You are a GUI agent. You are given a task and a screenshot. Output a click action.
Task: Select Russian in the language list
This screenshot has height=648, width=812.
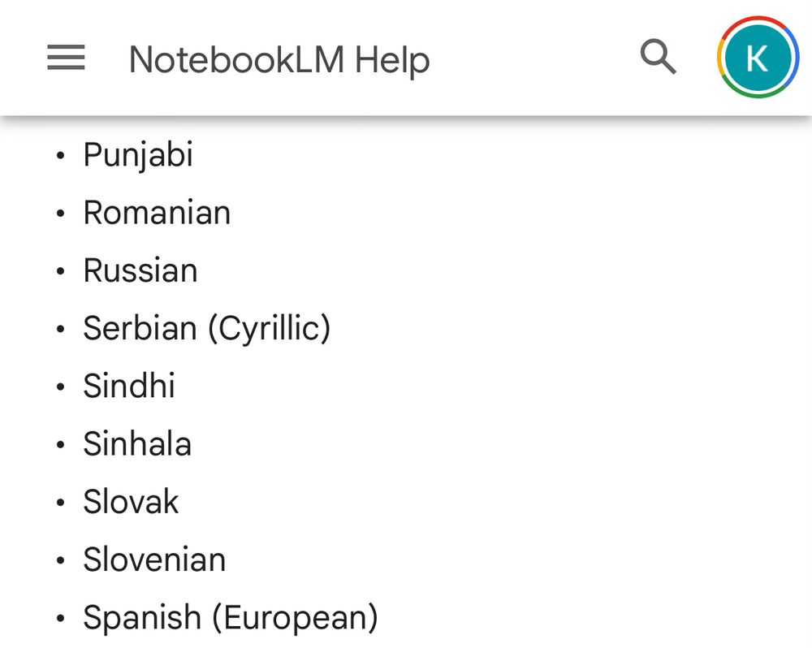click(x=140, y=270)
